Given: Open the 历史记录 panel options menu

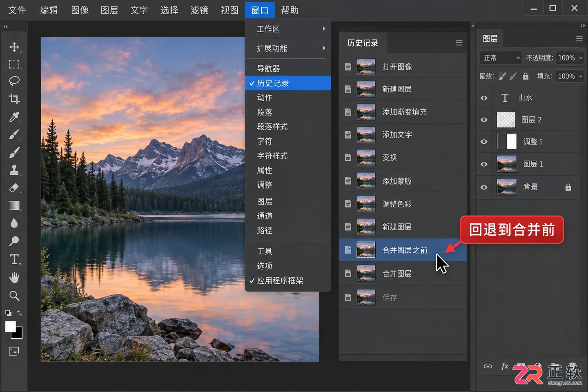Looking at the screenshot, I should click(459, 43).
